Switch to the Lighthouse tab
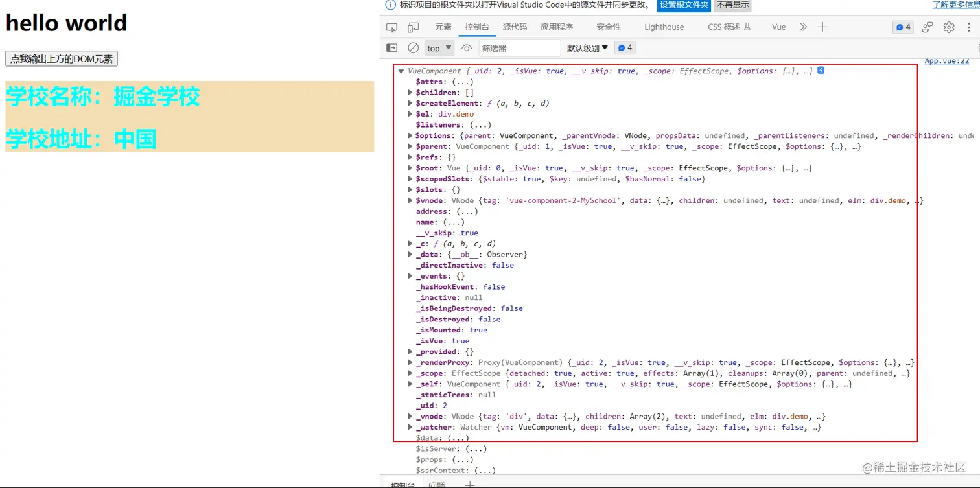 coord(664,27)
